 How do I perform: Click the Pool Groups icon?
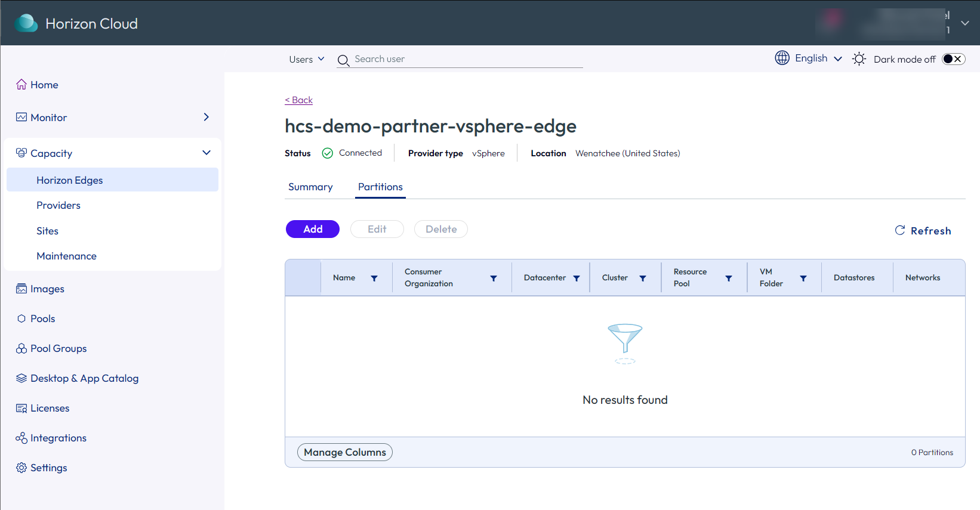coord(21,348)
